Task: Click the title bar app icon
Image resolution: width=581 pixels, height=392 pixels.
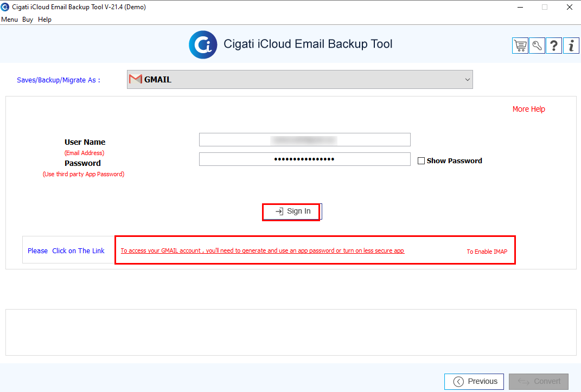Action: point(5,7)
